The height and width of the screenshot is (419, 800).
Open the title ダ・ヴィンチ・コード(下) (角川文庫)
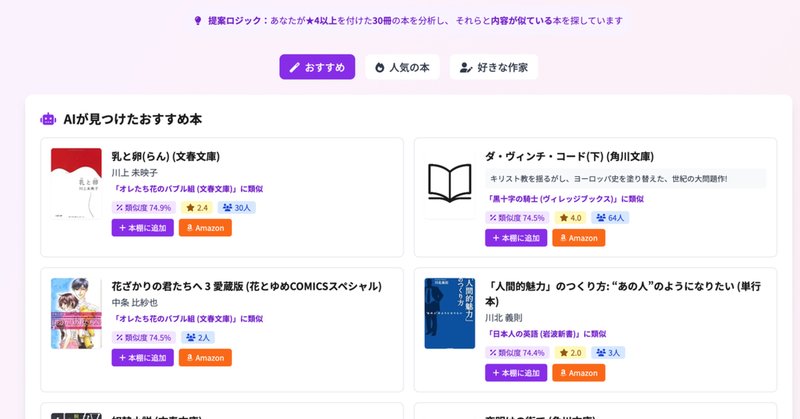(569, 156)
